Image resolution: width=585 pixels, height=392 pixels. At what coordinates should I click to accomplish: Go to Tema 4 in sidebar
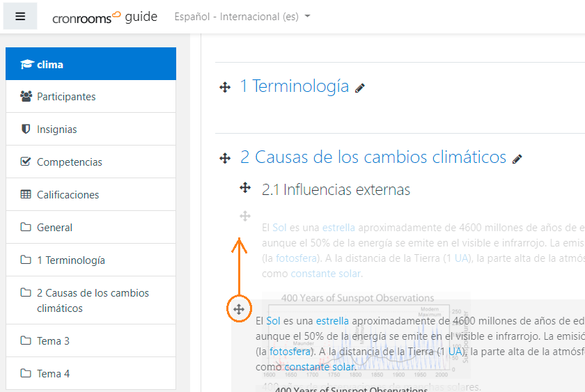point(91,373)
